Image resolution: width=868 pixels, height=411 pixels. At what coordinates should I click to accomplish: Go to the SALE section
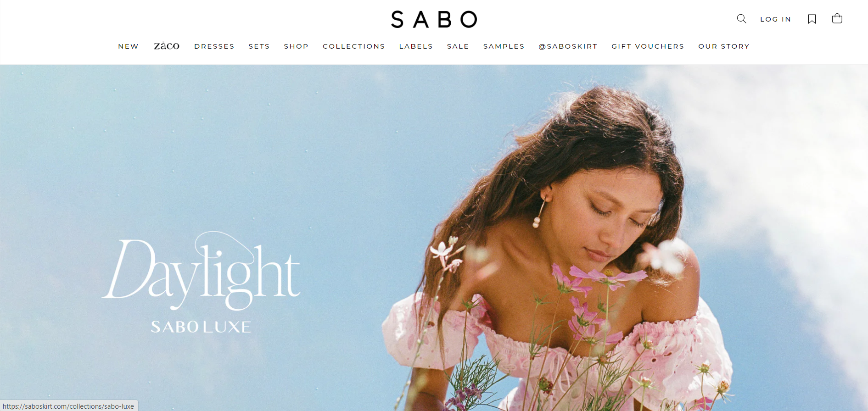coord(458,46)
